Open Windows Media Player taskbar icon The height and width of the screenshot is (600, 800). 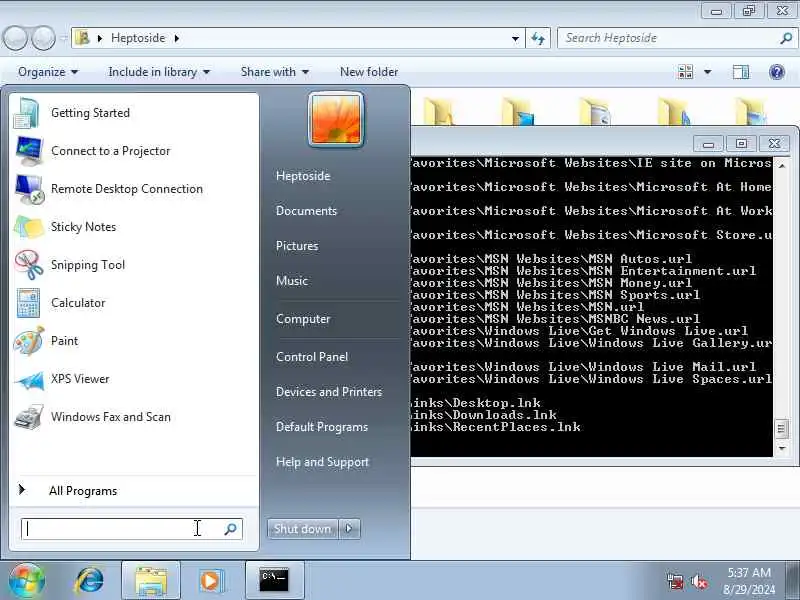pos(211,581)
